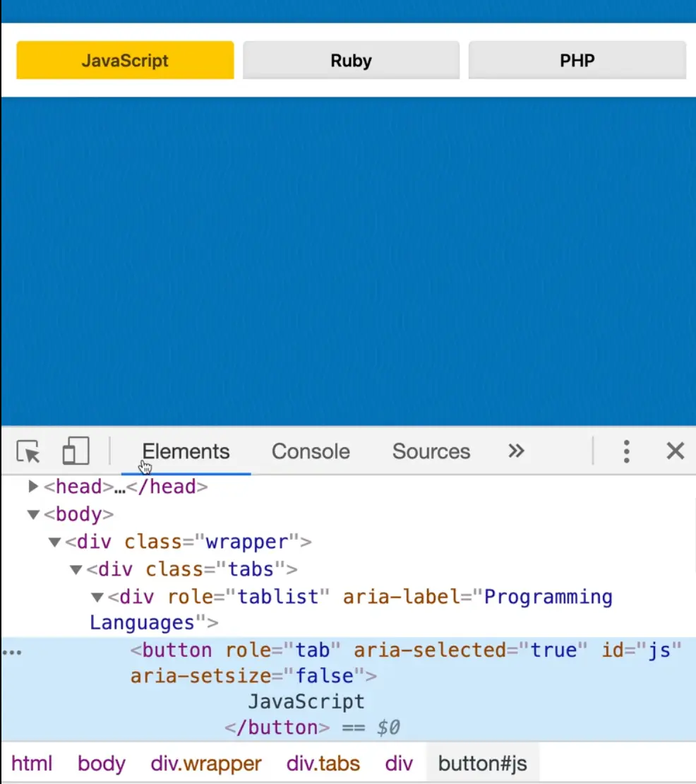Expand the collapsed head element

32,487
